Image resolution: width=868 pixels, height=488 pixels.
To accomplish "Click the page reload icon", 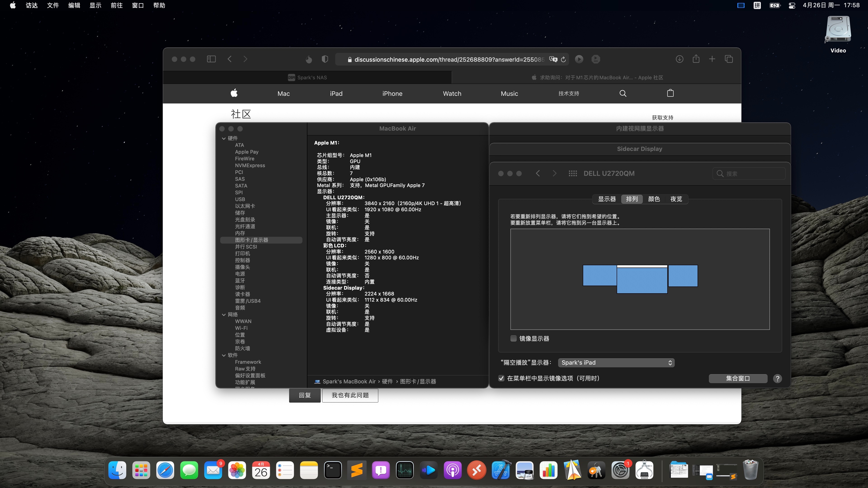I will coord(563,60).
